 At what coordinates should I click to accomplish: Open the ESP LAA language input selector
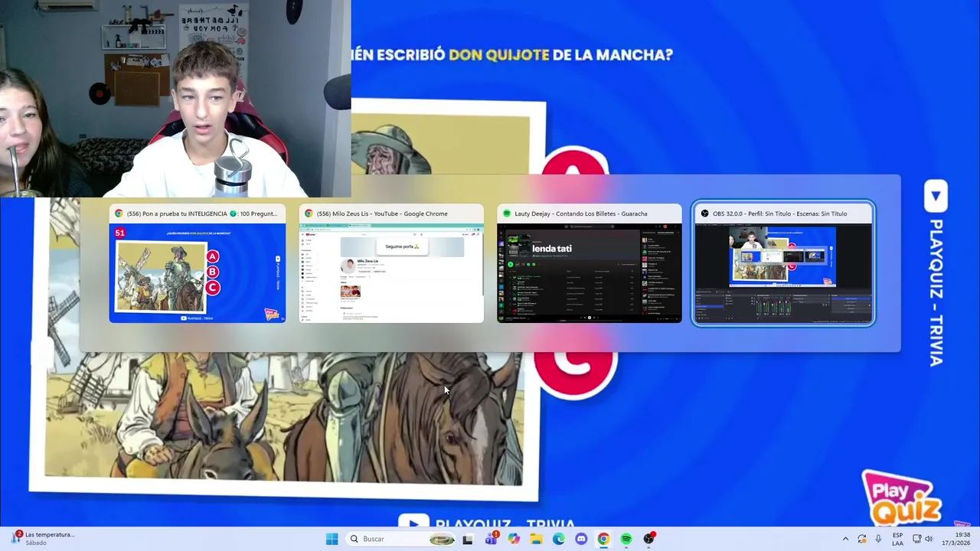tap(897, 539)
